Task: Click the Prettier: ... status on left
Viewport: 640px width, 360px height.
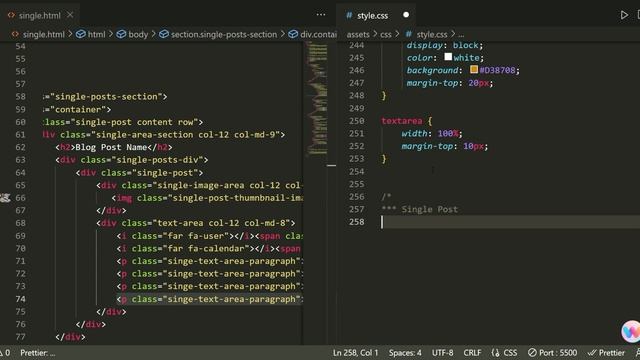Action: [x=38, y=353]
